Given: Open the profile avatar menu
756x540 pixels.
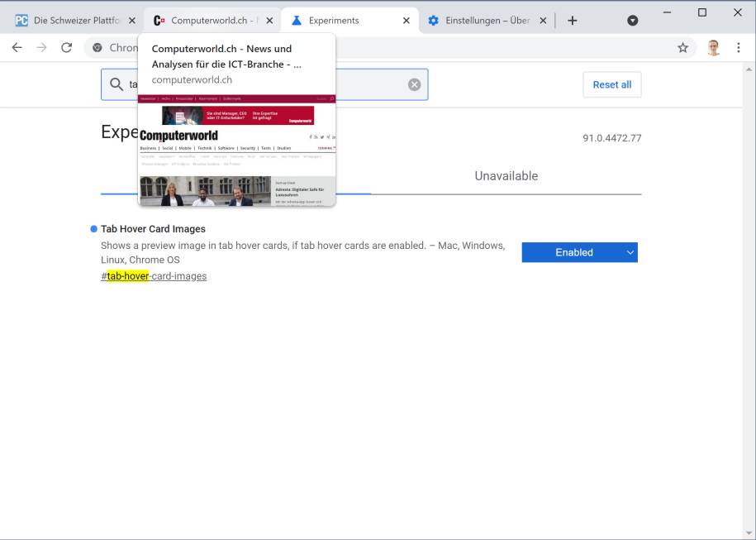Looking at the screenshot, I should click(712, 47).
